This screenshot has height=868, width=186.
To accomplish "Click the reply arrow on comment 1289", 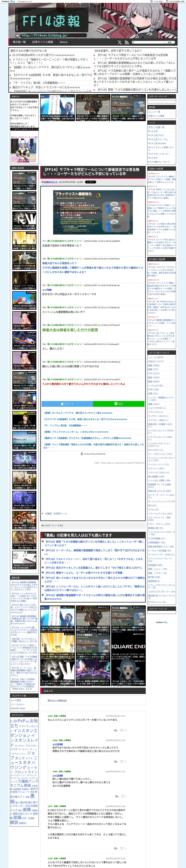I will 116,796.
